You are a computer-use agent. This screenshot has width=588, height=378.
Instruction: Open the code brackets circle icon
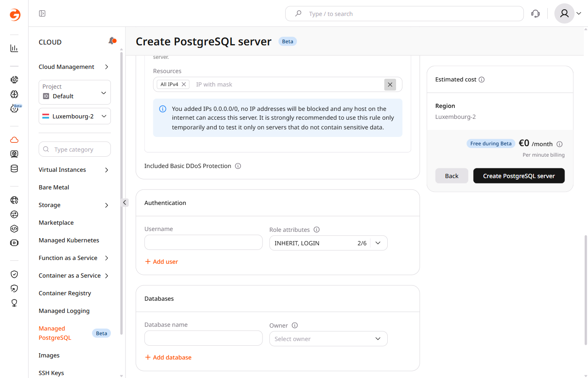pos(14,229)
